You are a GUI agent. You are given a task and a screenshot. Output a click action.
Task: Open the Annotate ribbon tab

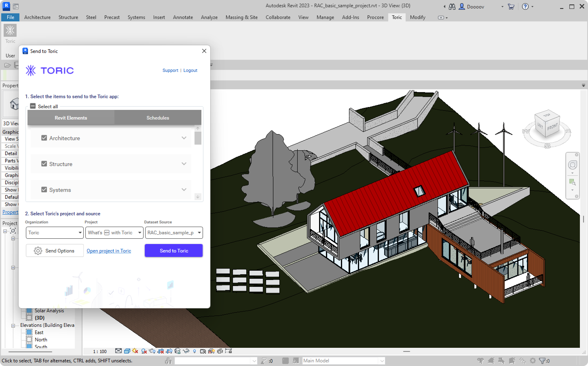tap(183, 17)
